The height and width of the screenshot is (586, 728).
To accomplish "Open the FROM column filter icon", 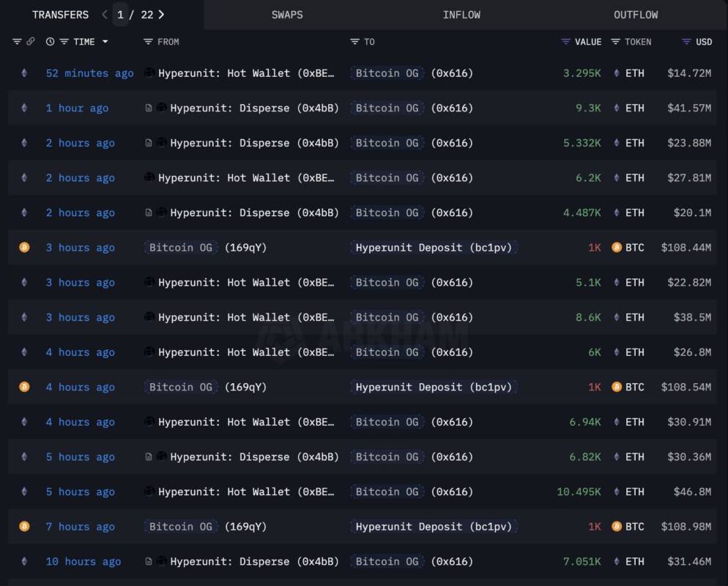I will click(148, 42).
